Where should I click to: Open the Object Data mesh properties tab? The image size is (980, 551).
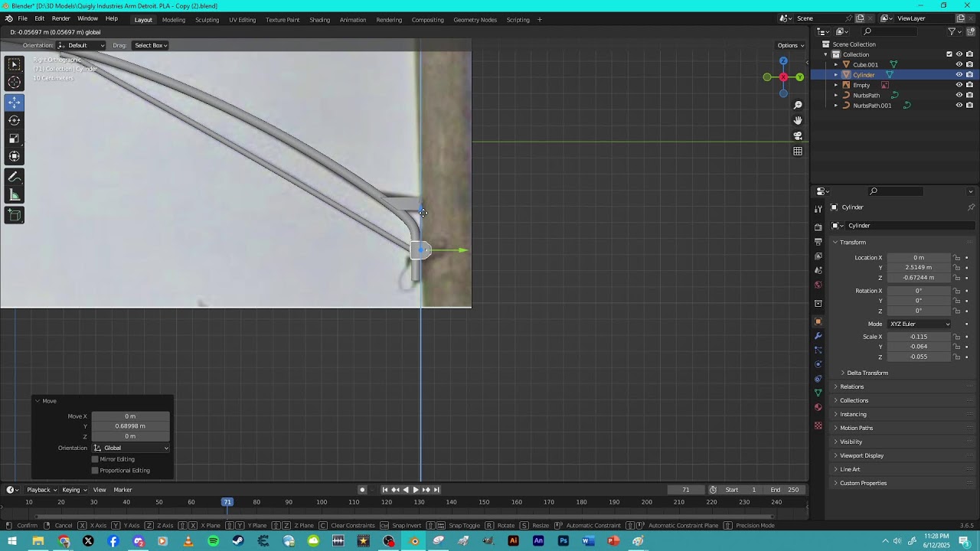point(818,393)
